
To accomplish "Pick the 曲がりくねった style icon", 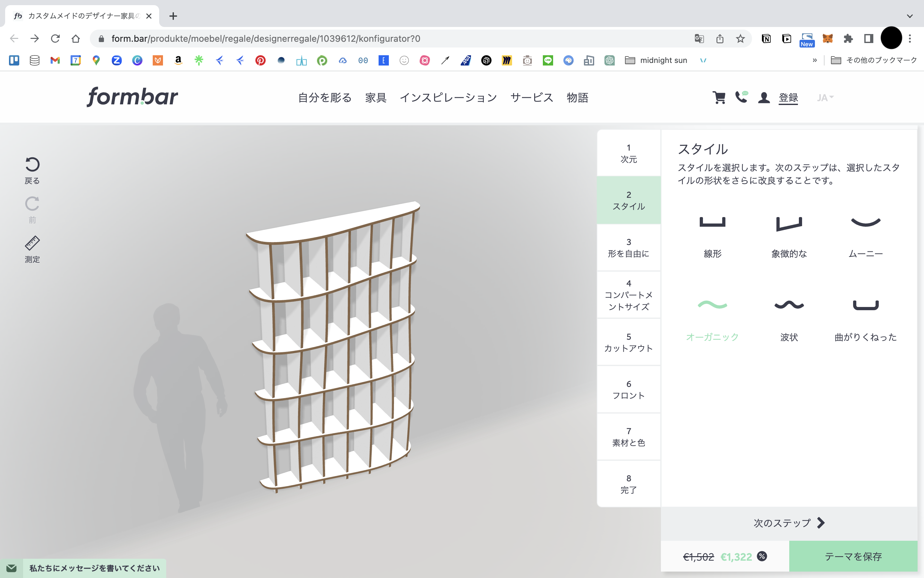I will click(866, 305).
